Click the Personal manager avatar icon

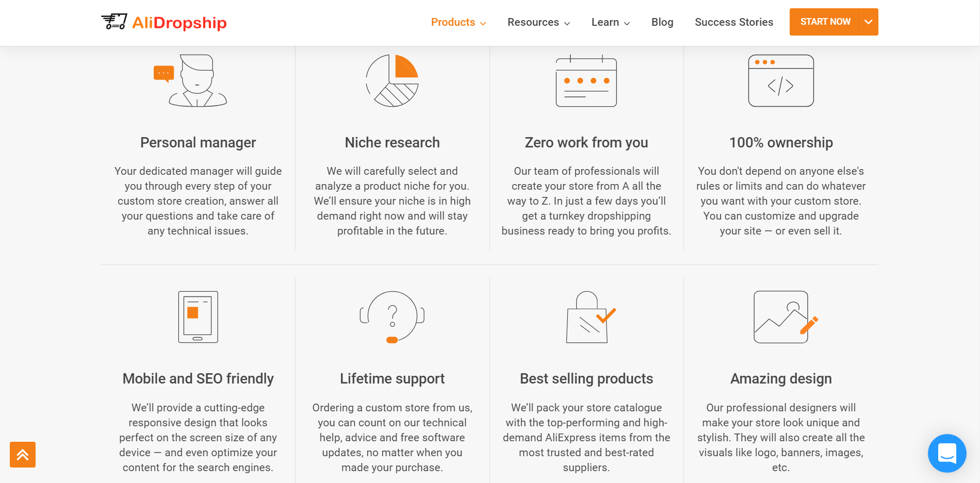click(x=191, y=80)
